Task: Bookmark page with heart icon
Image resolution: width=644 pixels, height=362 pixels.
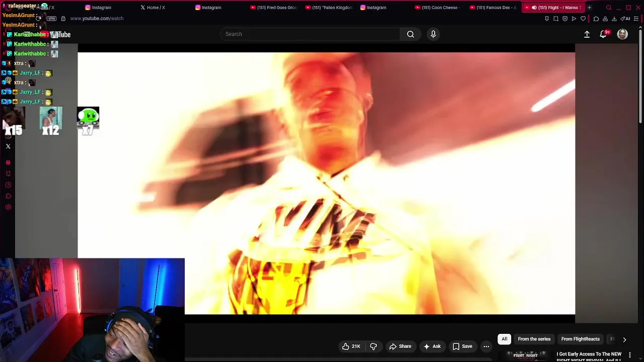Action: (583, 19)
